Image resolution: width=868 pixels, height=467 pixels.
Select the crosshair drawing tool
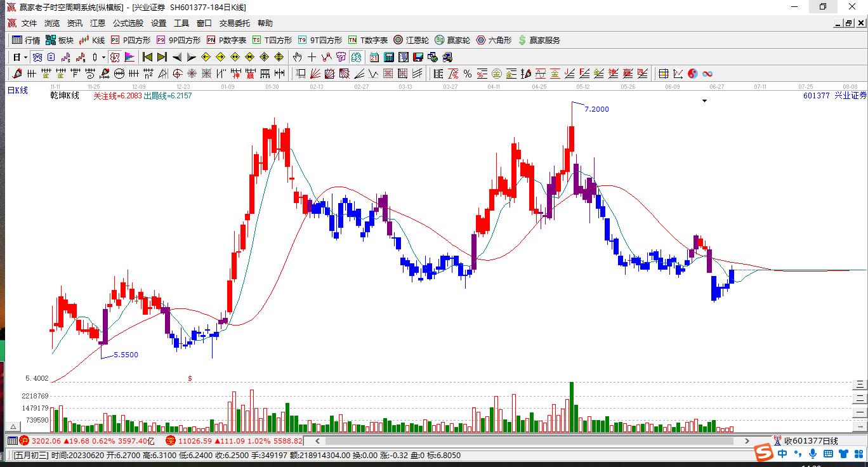[x=312, y=56]
